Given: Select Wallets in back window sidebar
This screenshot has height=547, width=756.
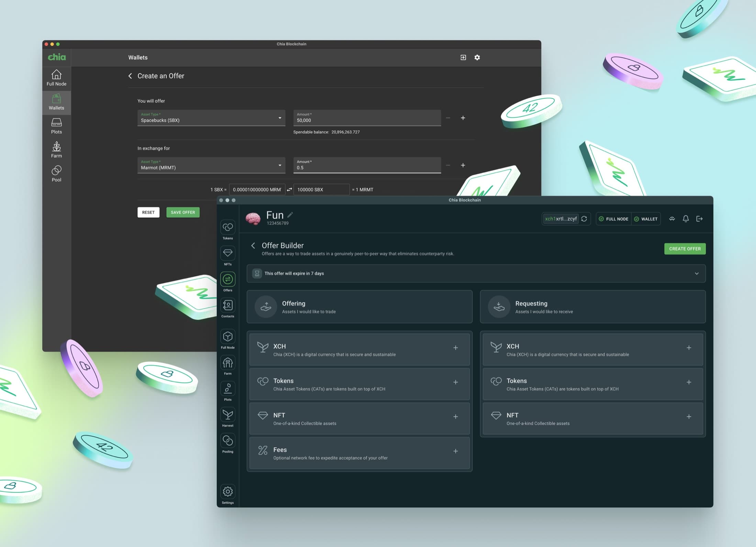Looking at the screenshot, I should pos(56,102).
